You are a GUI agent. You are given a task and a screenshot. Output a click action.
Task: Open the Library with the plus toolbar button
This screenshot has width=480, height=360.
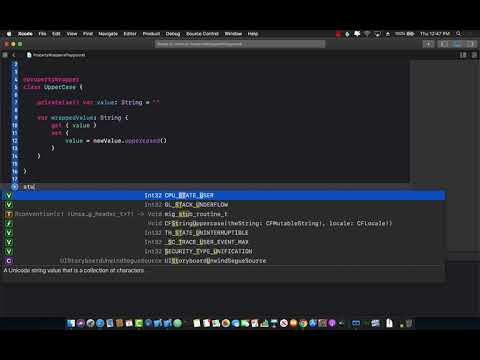[428, 44]
